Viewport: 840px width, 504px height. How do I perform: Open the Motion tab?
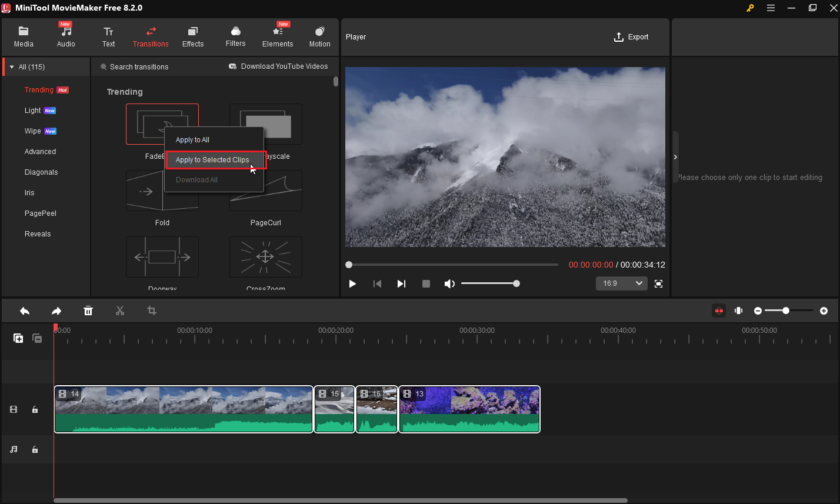click(319, 37)
